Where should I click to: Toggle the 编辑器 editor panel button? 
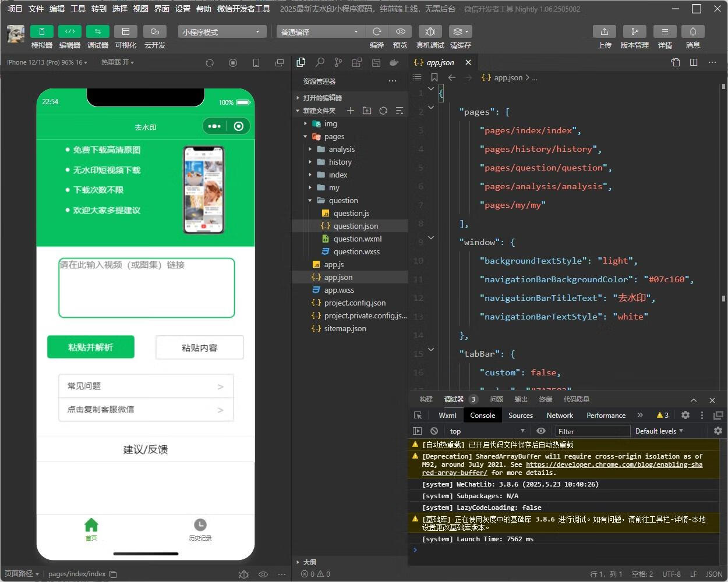(x=69, y=31)
